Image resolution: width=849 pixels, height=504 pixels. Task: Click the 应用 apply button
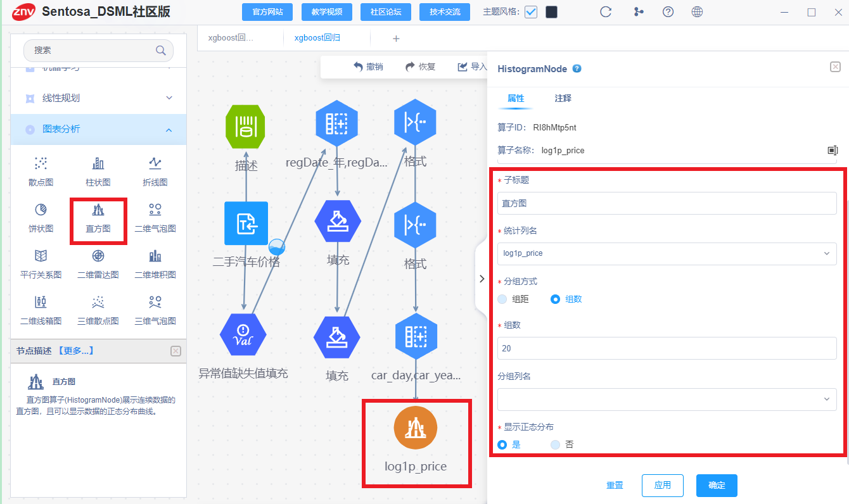[x=663, y=486]
